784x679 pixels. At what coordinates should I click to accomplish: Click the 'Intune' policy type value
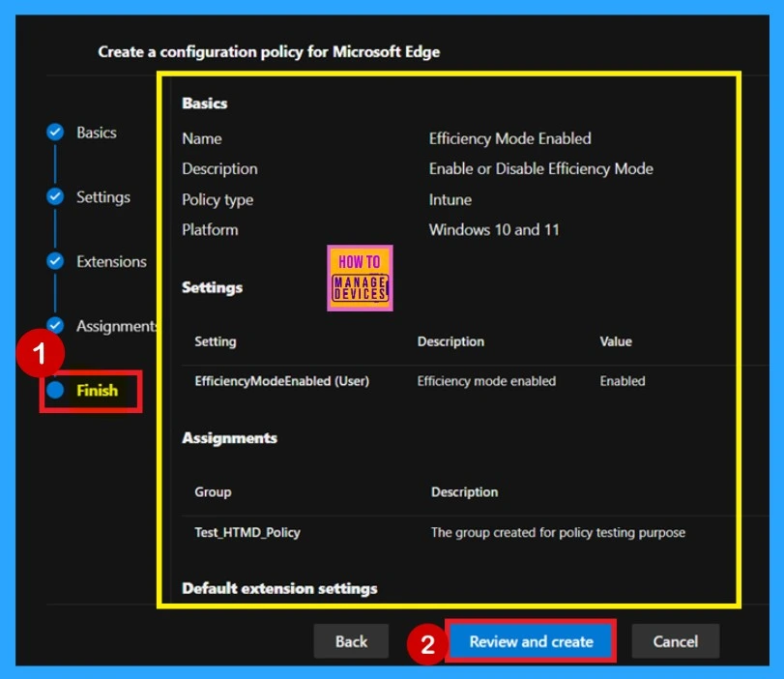450,199
